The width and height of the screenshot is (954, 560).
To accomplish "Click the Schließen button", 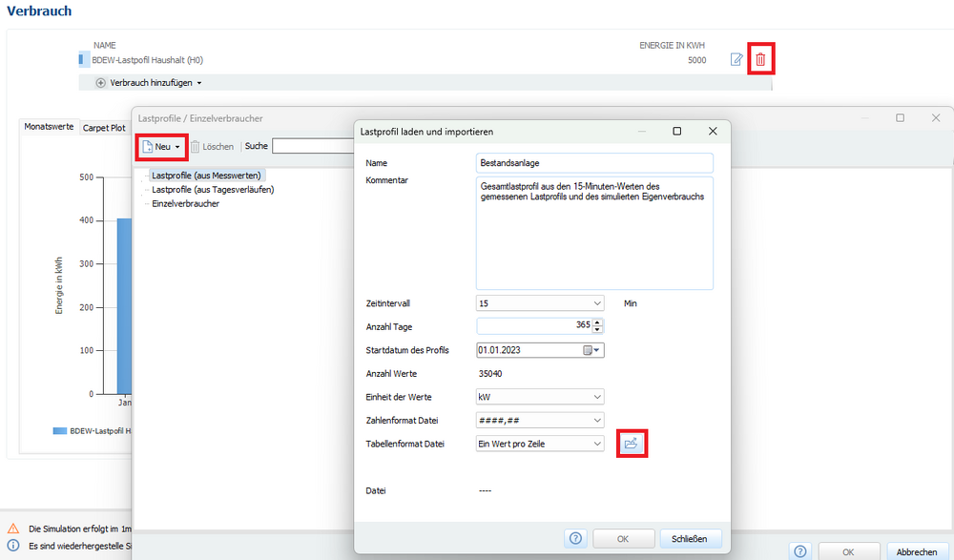I will click(x=690, y=538).
